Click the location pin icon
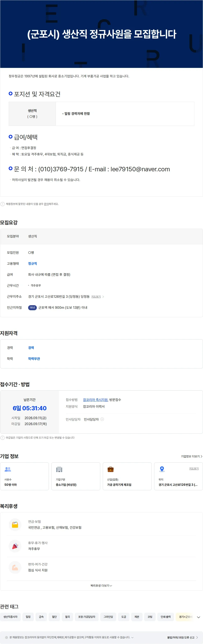The width and height of the screenshot is (203, 644). click(x=162, y=469)
